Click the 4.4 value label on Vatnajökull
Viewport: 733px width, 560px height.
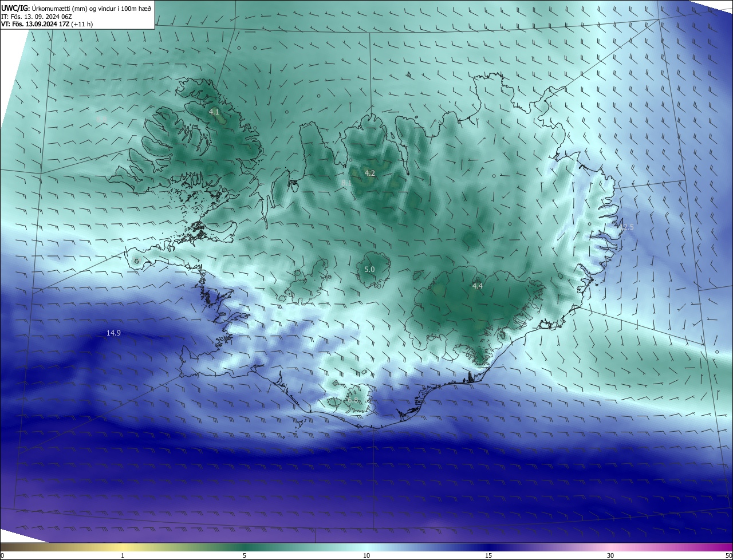click(x=478, y=286)
